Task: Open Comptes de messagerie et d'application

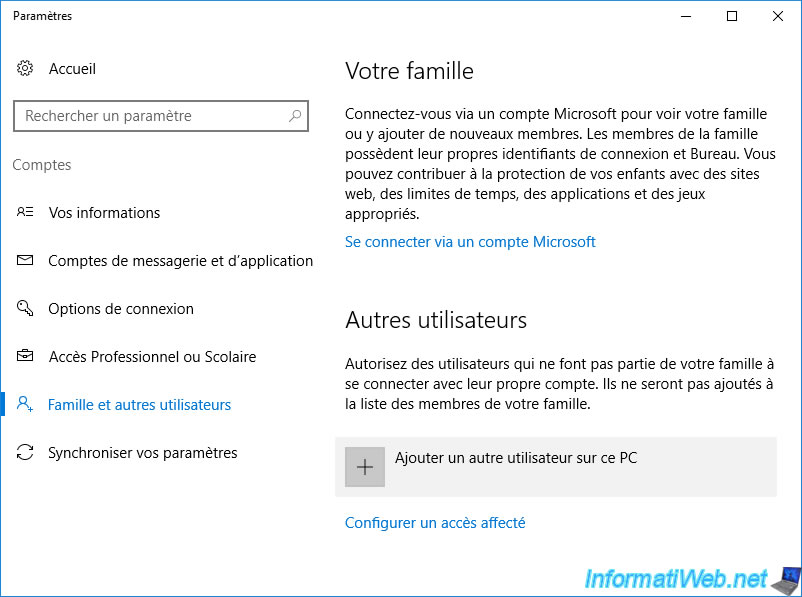Action: [x=180, y=261]
